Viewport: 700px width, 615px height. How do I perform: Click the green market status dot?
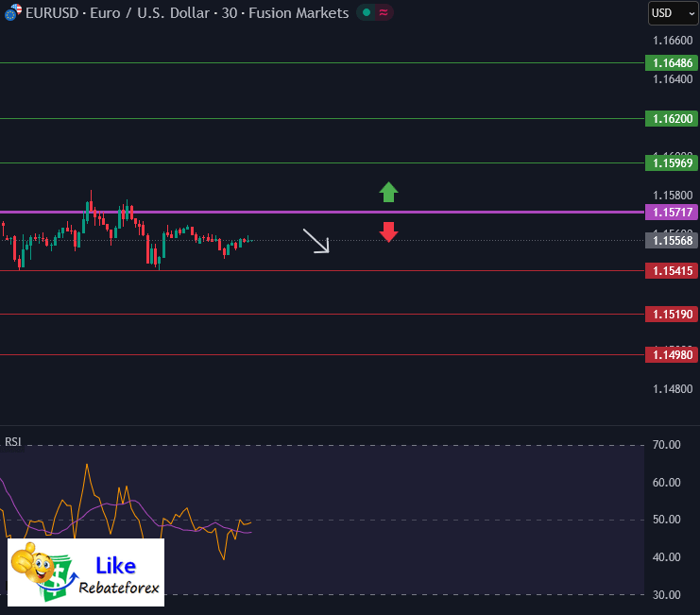coord(367,12)
